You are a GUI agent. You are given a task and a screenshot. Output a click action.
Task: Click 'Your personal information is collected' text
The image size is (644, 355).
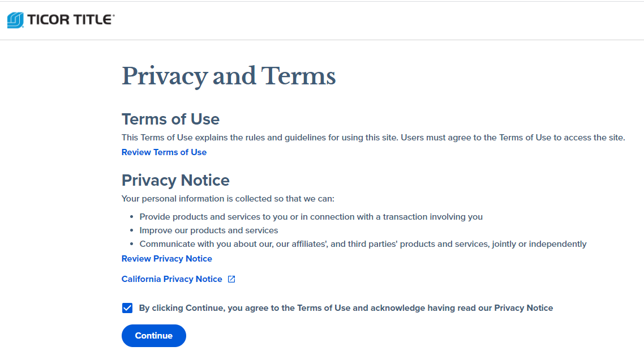[x=228, y=199]
